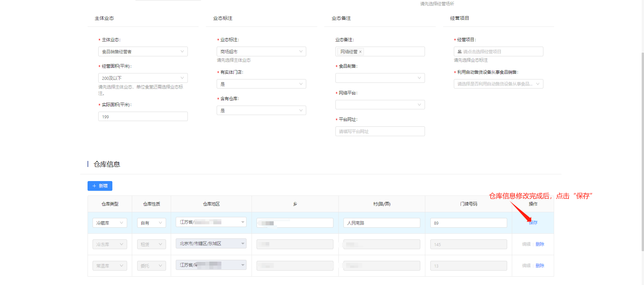Click the tree icon in 经营项目 field
This screenshot has width=644, height=285.
[460, 52]
